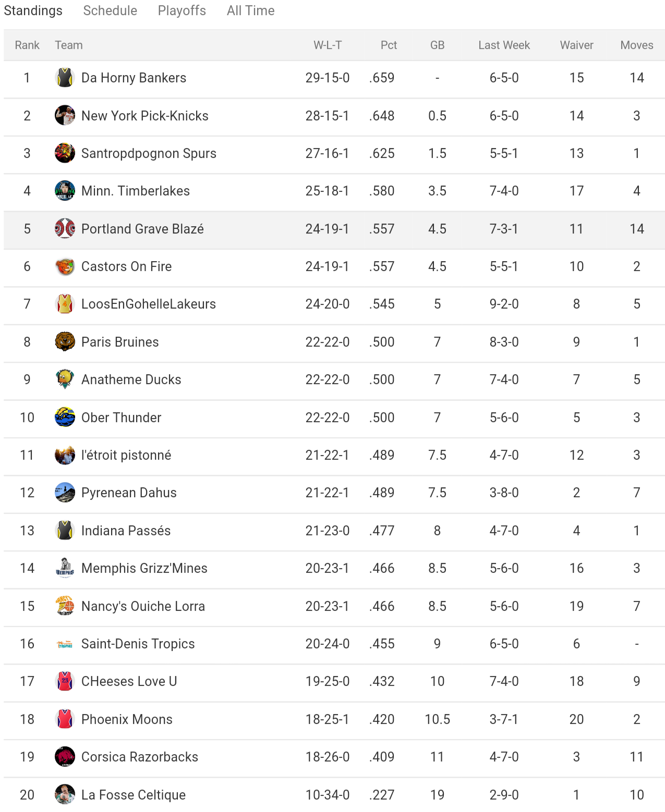The height and width of the screenshot is (812, 665).
Task: Click Portland Grave Blazé team logo
Action: click(x=65, y=229)
